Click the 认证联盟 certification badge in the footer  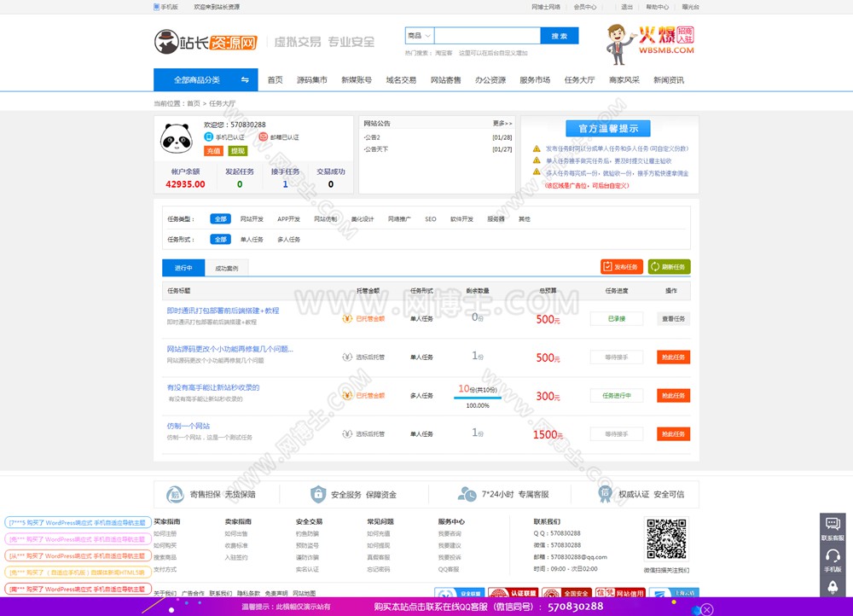[x=513, y=593]
